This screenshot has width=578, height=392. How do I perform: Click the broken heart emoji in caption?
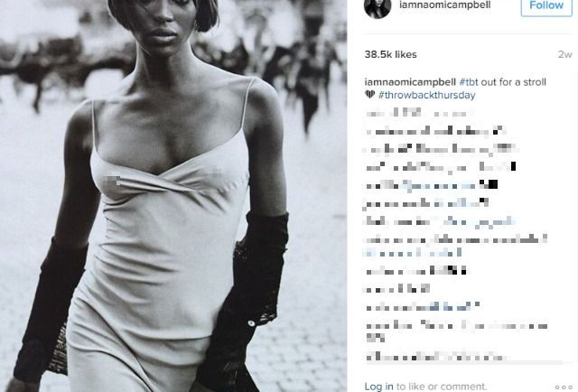369,95
